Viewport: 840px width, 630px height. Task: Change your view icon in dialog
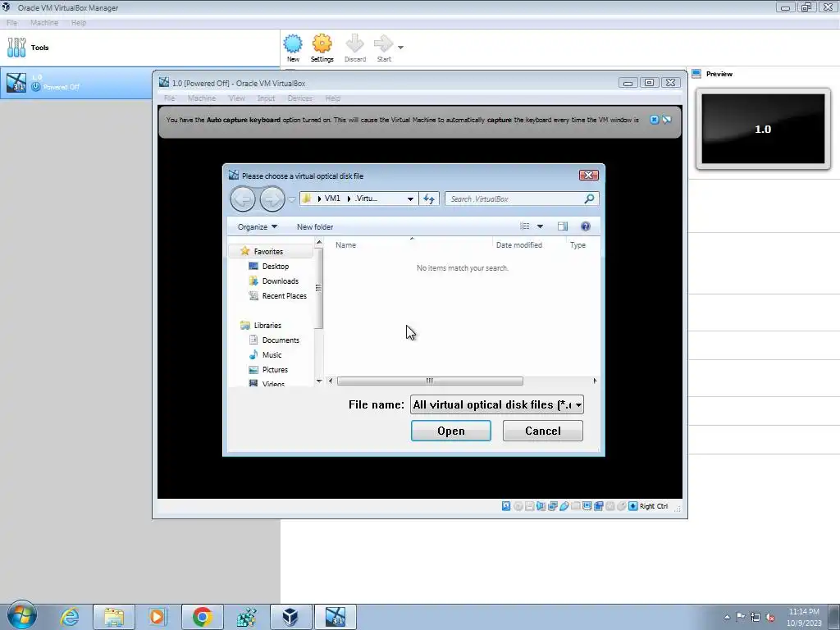pos(525,226)
